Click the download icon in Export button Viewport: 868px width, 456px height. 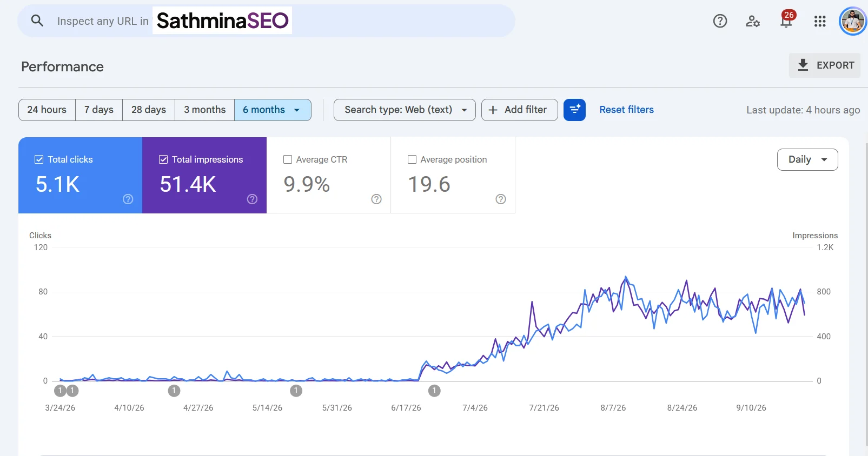pyautogui.click(x=803, y=65)
